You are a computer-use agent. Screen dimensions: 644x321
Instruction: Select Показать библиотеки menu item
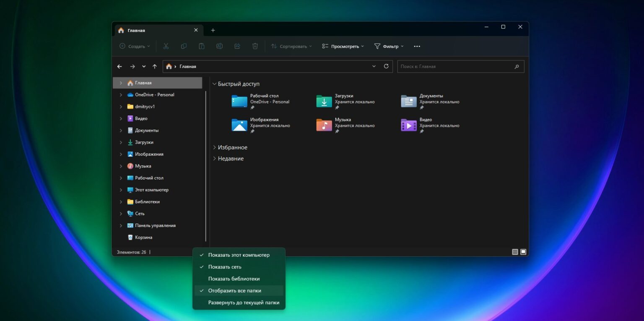point(234,279)
